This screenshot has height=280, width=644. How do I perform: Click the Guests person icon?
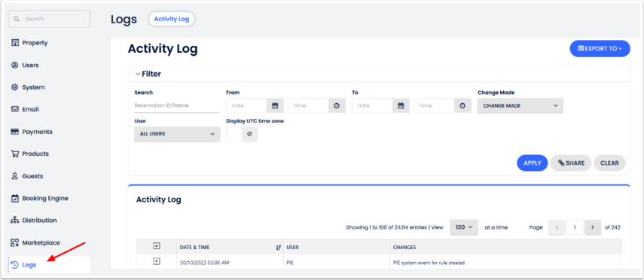[15, 176]
